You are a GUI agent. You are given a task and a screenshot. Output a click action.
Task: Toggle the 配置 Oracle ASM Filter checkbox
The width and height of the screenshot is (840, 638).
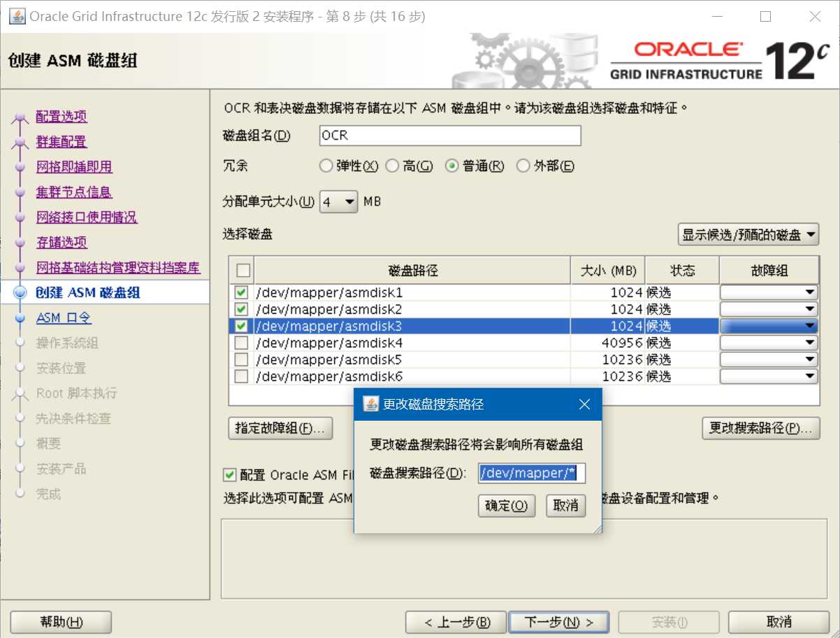click(x=229, y=475)
